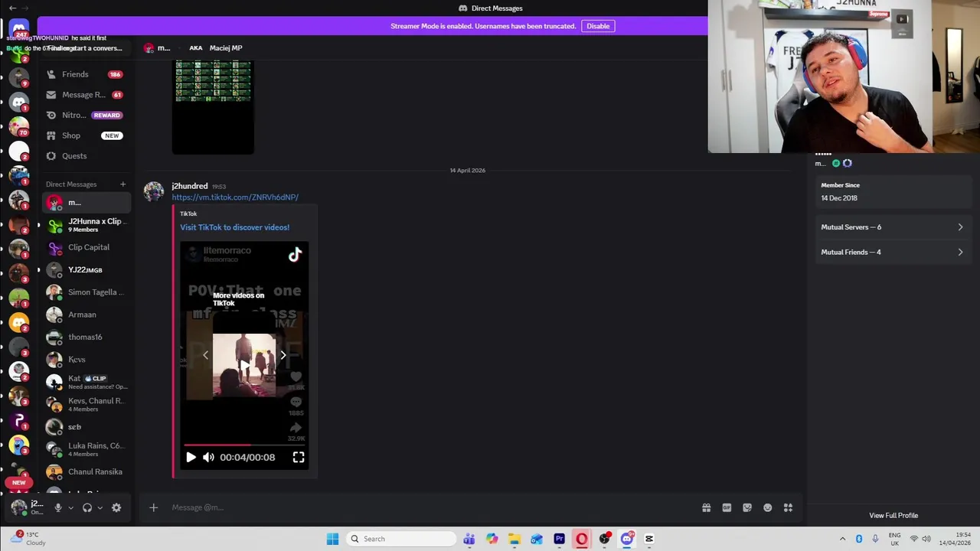The height and width of the screenshot is (551, 980).
Task: Play the embedded TikTok video
Action: (191, 457)
